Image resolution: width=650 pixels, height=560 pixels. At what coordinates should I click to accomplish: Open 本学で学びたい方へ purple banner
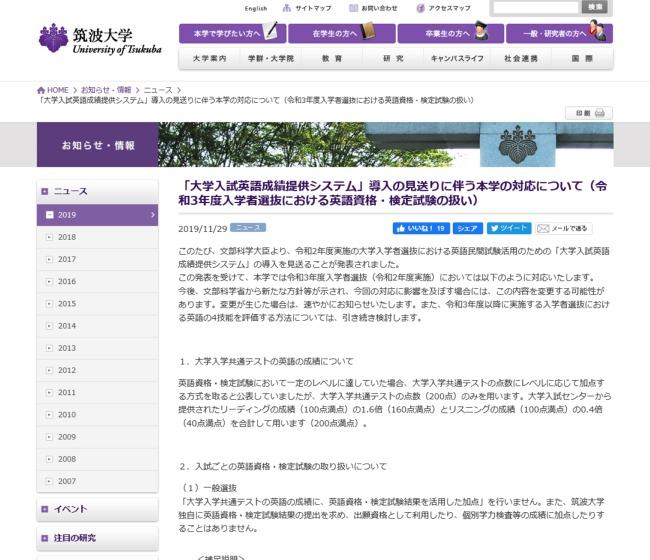coord(233,34)
